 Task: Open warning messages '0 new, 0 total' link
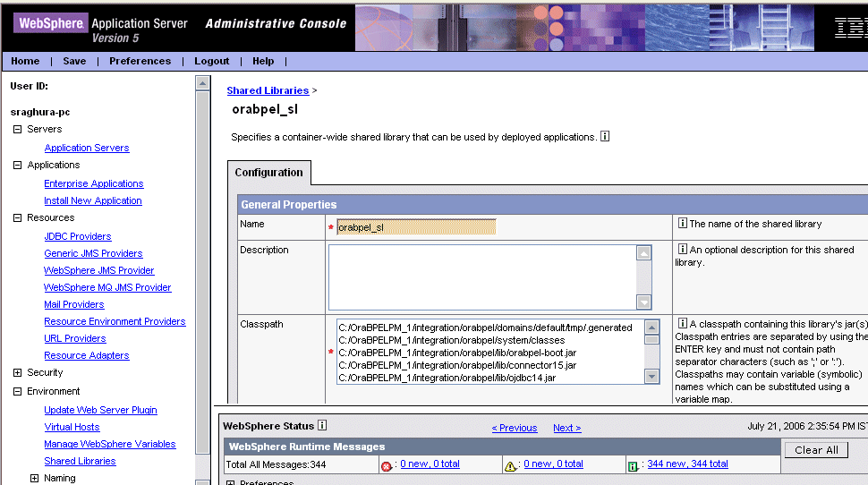pos(553,464)
